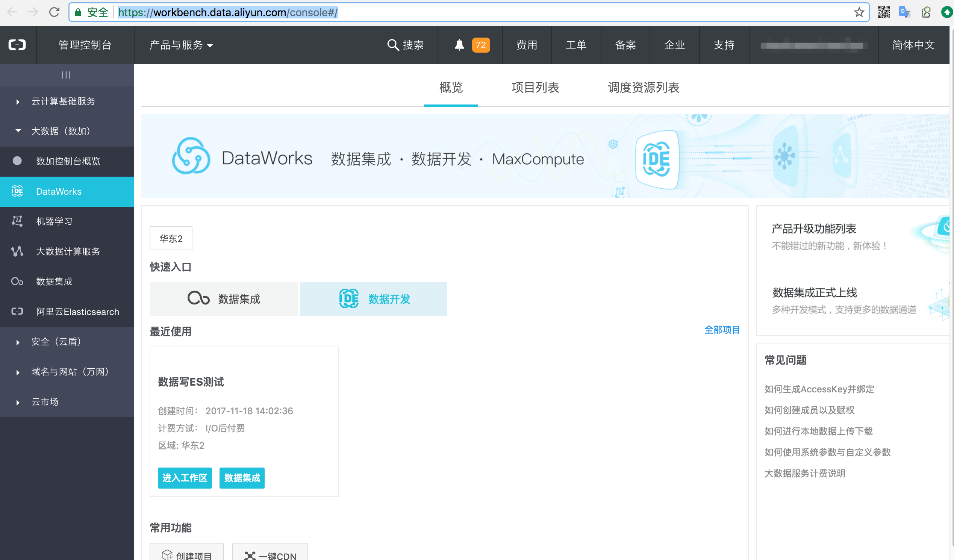This screenshot has height=560, width=954.
Task: Expand 域名与网站（万网）sidebar section
Action: pos(67,371)
